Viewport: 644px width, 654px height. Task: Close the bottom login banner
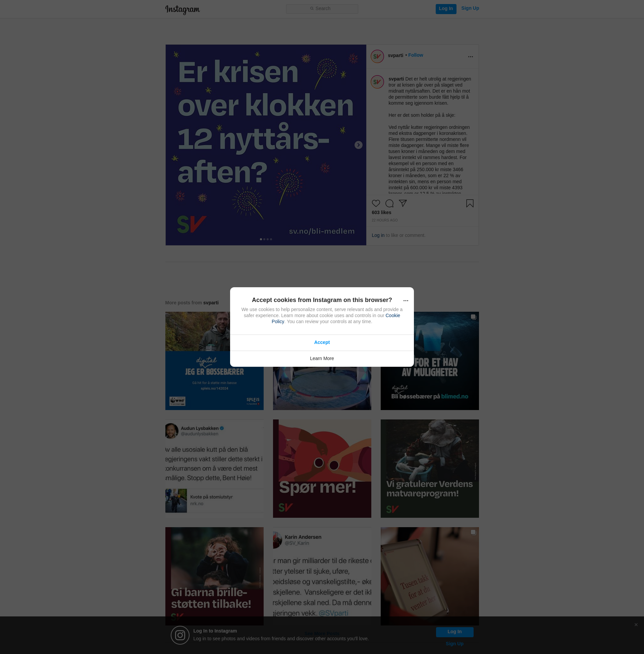click(x=636, y=624)
